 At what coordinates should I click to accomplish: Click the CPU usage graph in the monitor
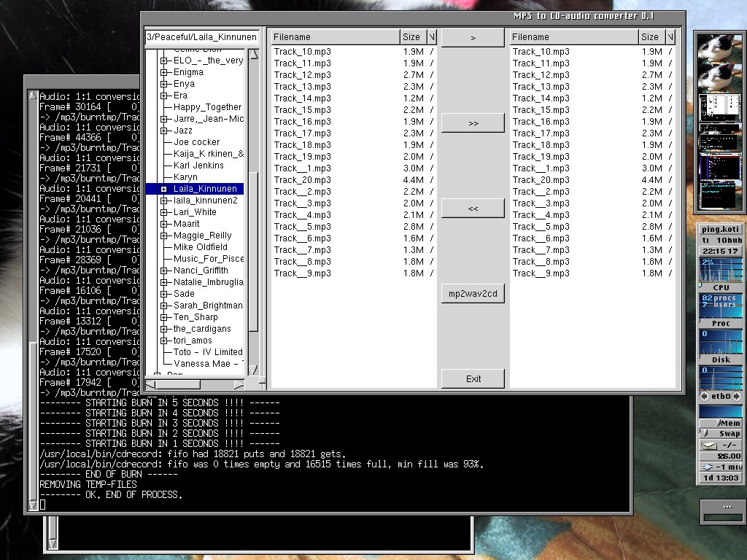pyautogui.click(x=720, y=270)
